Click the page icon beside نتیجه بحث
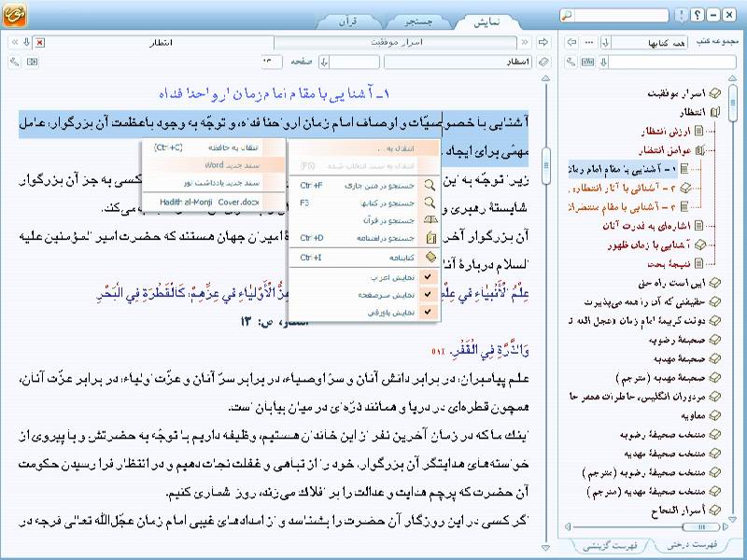 [x=698, y=263]
